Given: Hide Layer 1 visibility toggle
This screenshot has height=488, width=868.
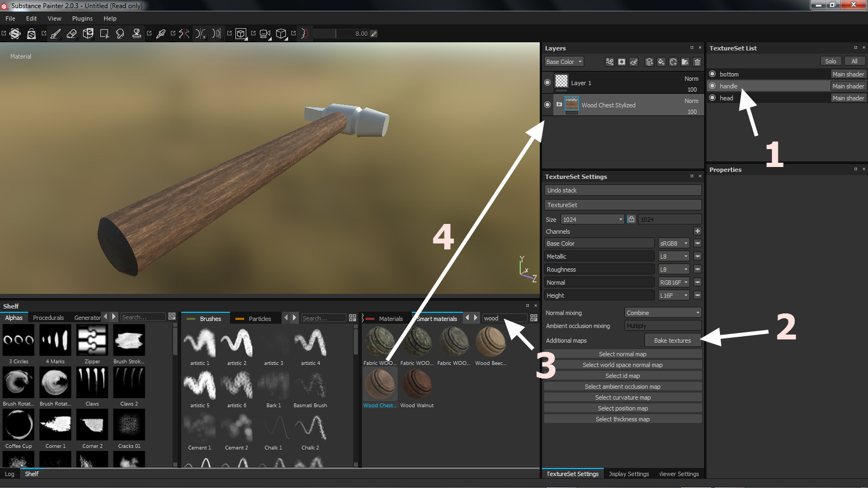Looking at the screenshot, I should tap(547, 82).
